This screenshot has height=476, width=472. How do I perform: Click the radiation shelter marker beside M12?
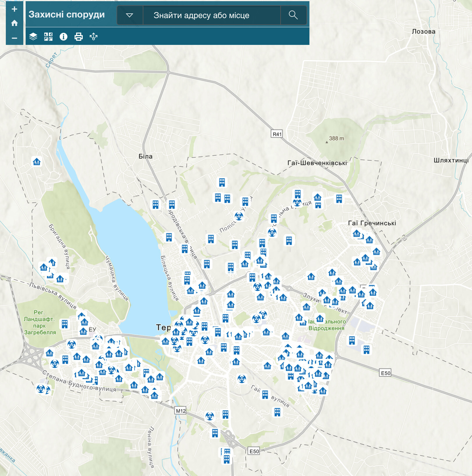(x=209, y=416)
